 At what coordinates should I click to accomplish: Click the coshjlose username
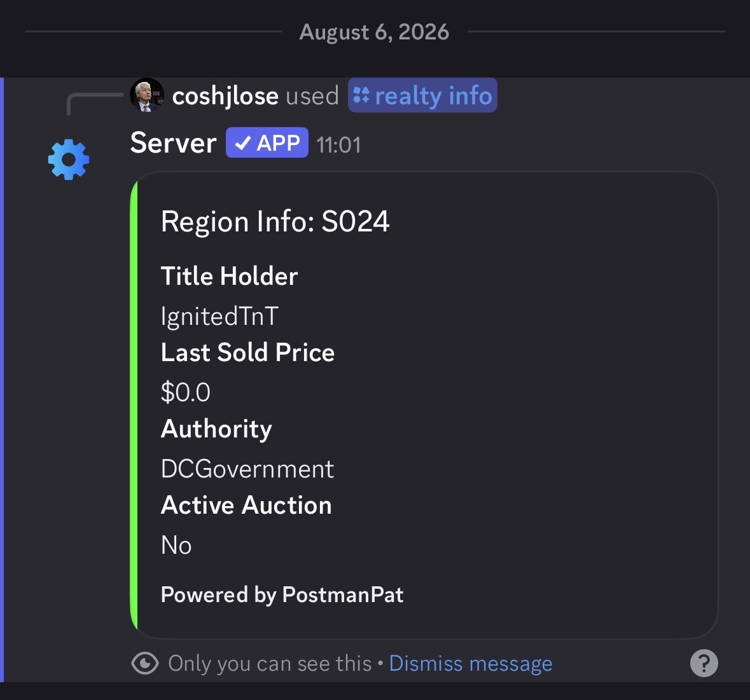(x=225, y=95)
